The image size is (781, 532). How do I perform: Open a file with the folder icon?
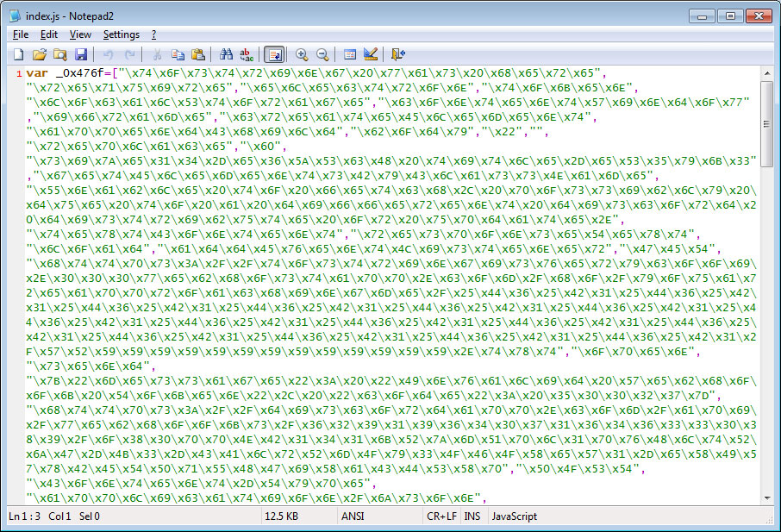(40, 54)
